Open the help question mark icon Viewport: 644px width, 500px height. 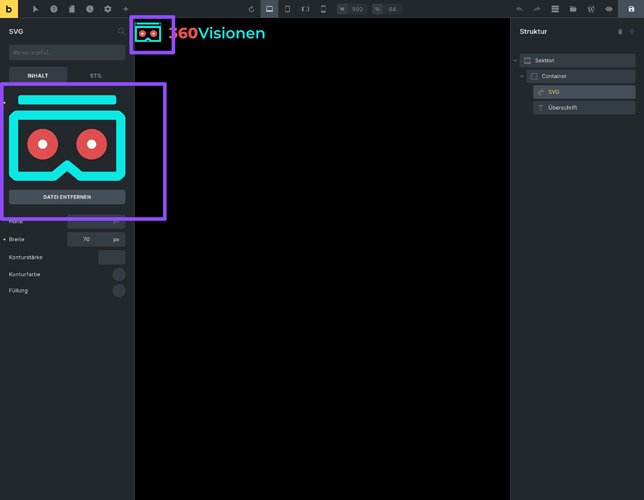53,9
